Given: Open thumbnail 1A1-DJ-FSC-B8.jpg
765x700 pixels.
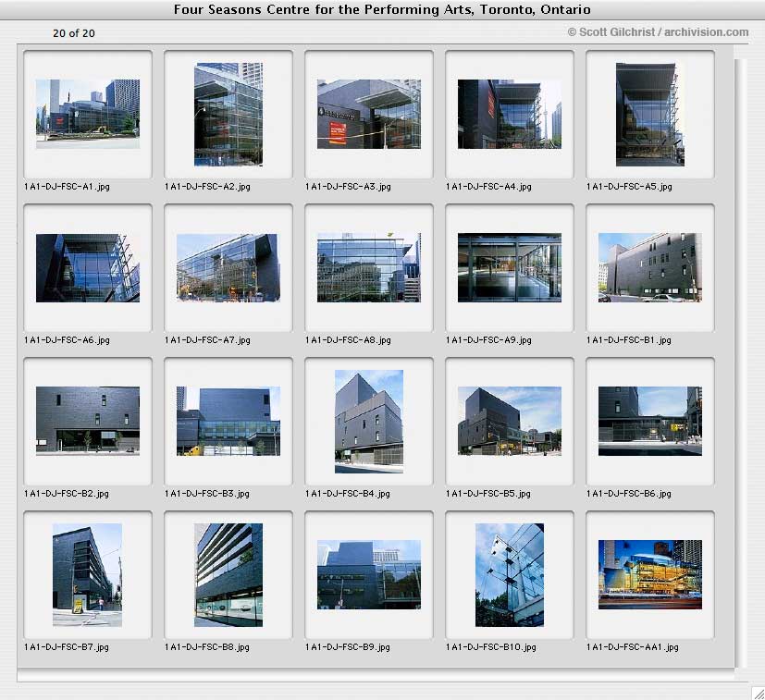Looking at the screenshot, I should click(x=228, y=574).
